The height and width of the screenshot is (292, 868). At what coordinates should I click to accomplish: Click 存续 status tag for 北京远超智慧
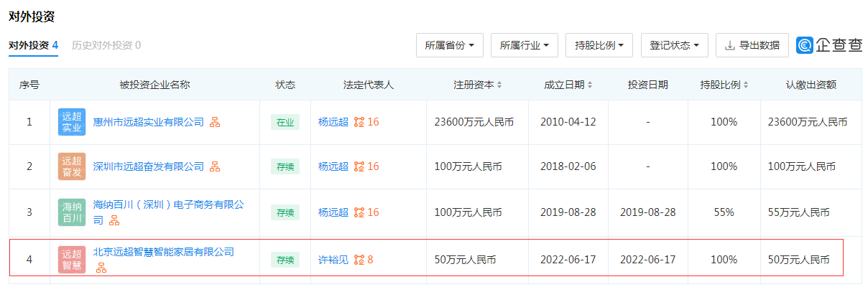tap(285, 260)
